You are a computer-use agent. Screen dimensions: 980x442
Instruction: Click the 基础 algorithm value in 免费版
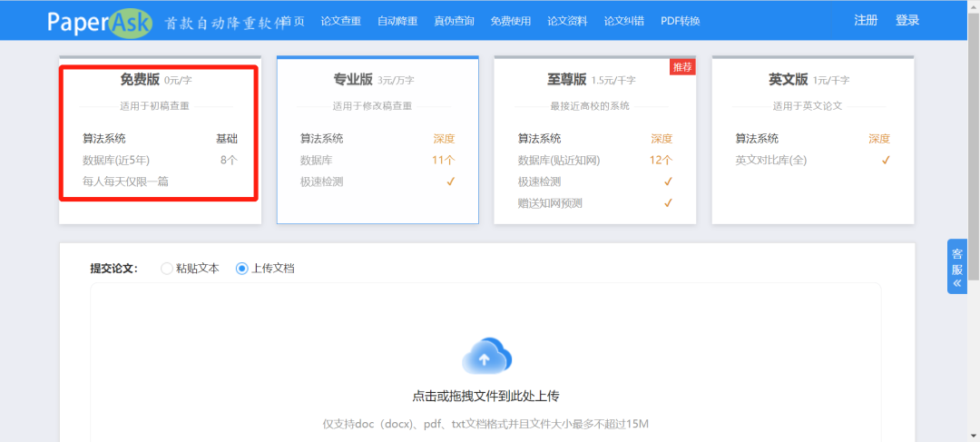click(227, 139)
